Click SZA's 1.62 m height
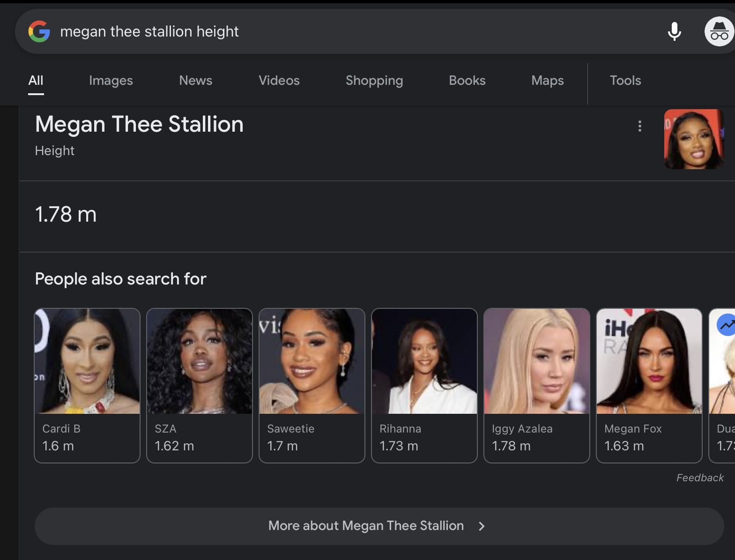Image resolution: width=735 pixels, height=560 pixels. click(174, 446)
